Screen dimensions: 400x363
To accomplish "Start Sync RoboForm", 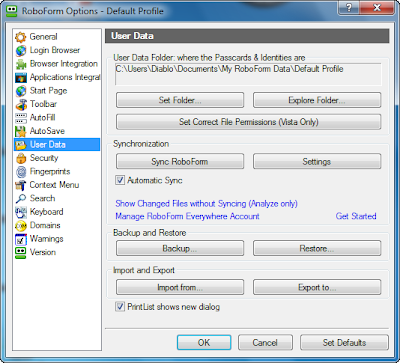I will [x=180, y=161].
